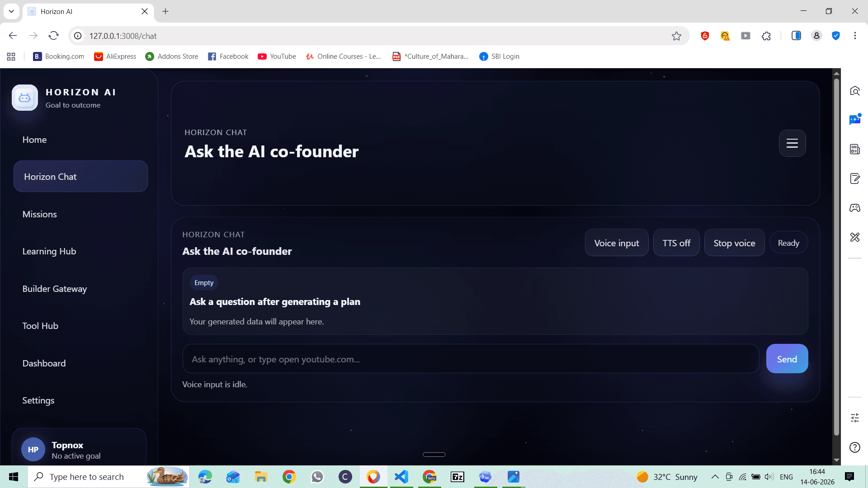This screenshot has width=868, height=488.
Task: Open the Addons Store bookmark
Action: [172, 56]
